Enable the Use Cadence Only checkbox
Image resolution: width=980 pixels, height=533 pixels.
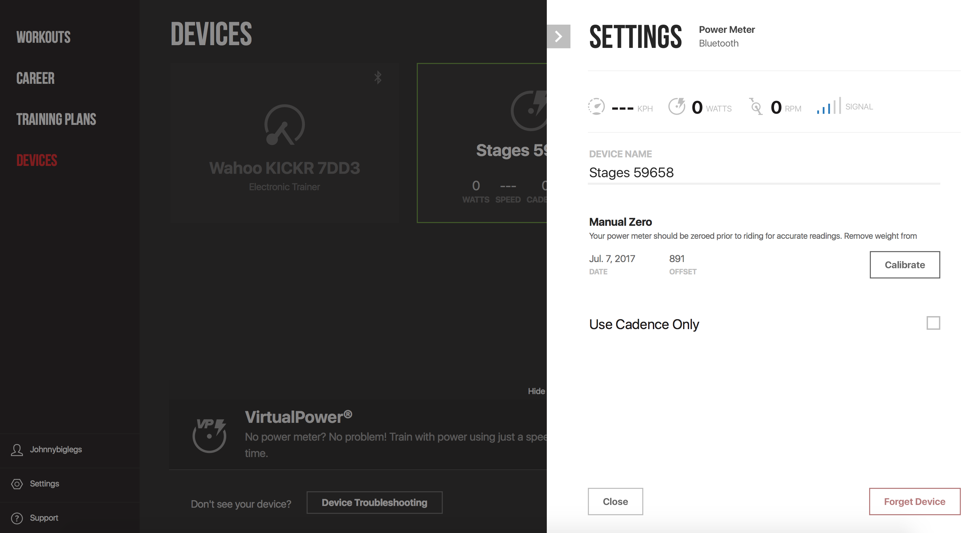[933, 323]
